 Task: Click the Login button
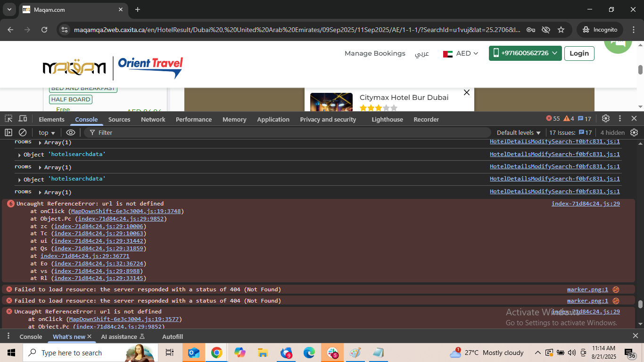click(x=579, y=53)
